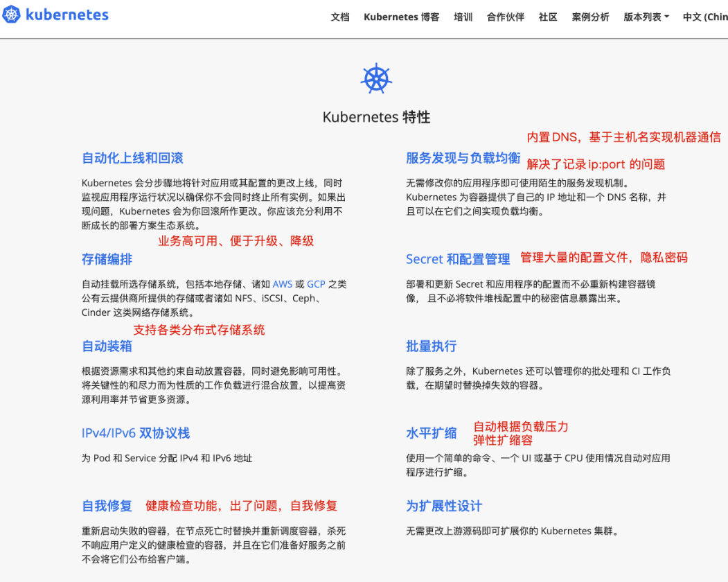Click the IPv4/IPv6 双协议栈 link
This screenshot has width=728, height=582.
coord(136,433)
